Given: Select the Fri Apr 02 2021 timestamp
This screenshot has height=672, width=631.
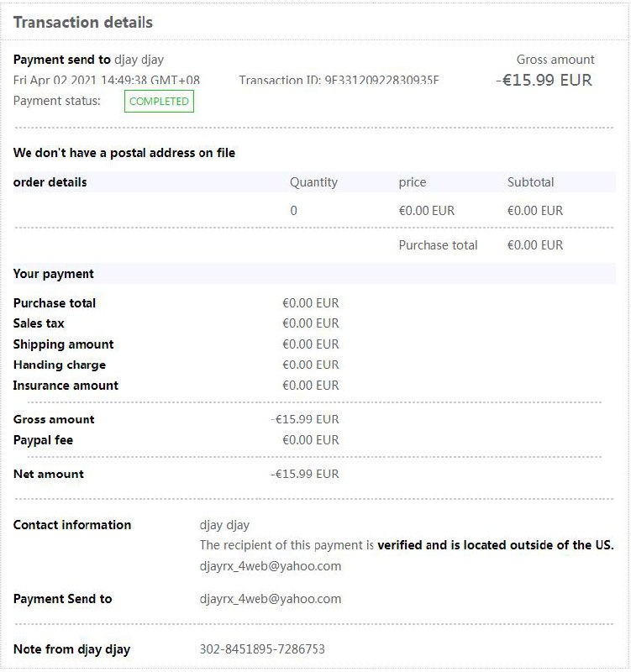Looking at the screenshot, I should click(107, 81).
